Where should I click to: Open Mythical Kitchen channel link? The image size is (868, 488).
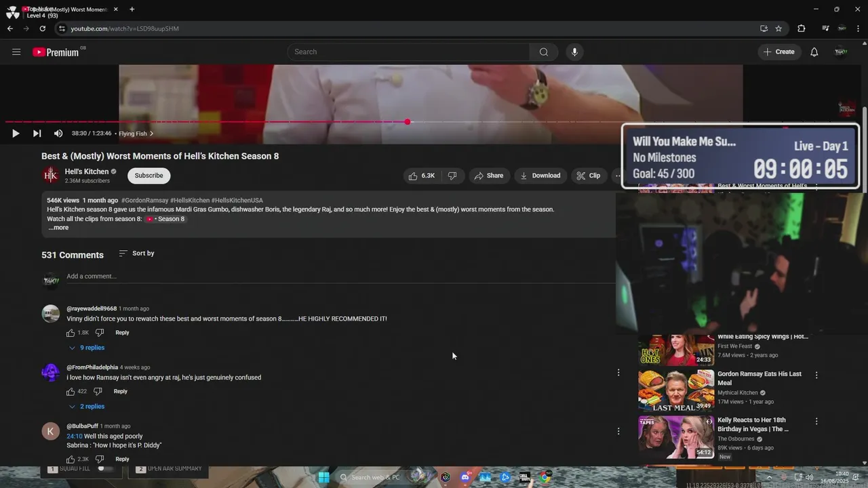[738, 393]
